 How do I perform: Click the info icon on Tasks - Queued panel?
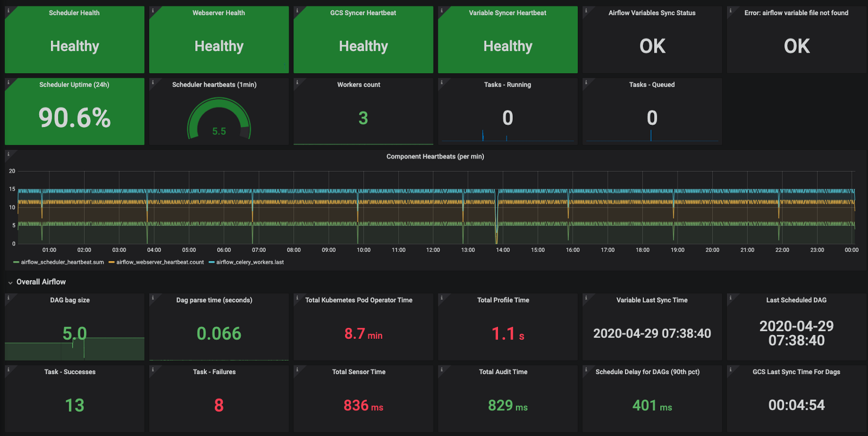[x=586, y=83]
